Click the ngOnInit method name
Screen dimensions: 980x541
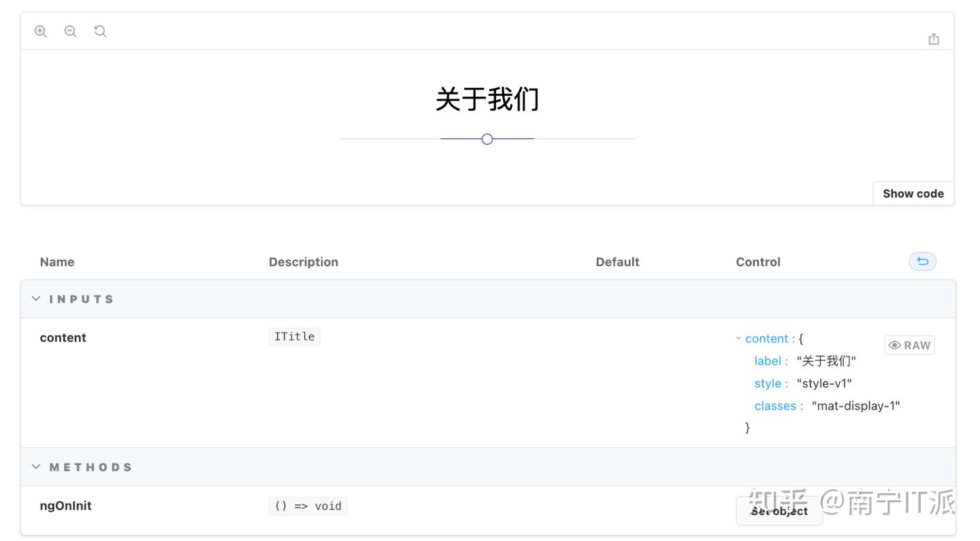point(66,506)
